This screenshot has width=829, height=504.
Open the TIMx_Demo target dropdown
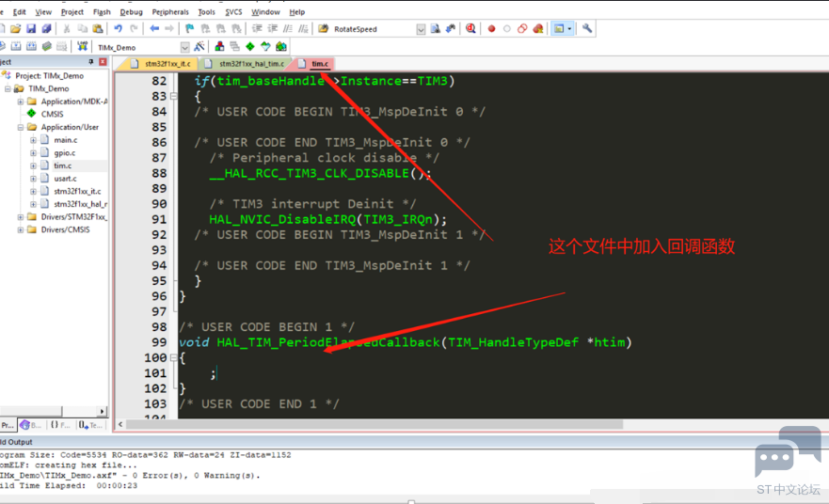click(x=185, y=47)
